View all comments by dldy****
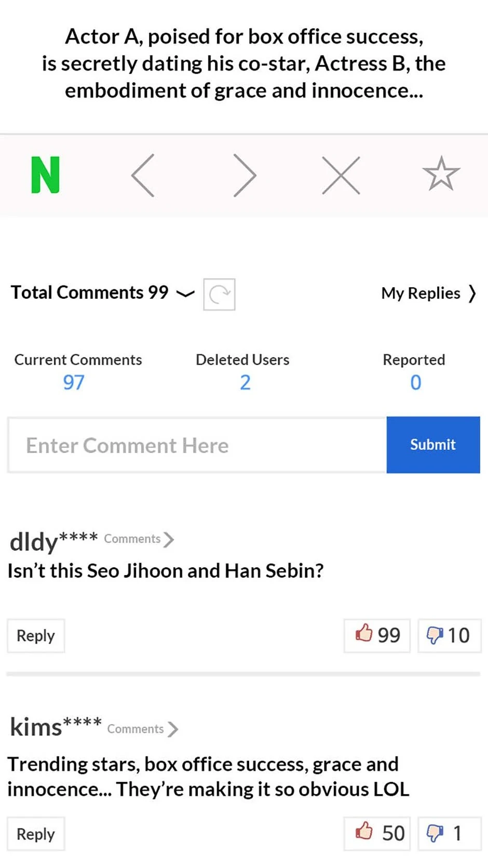 click(x=139, y=539)
